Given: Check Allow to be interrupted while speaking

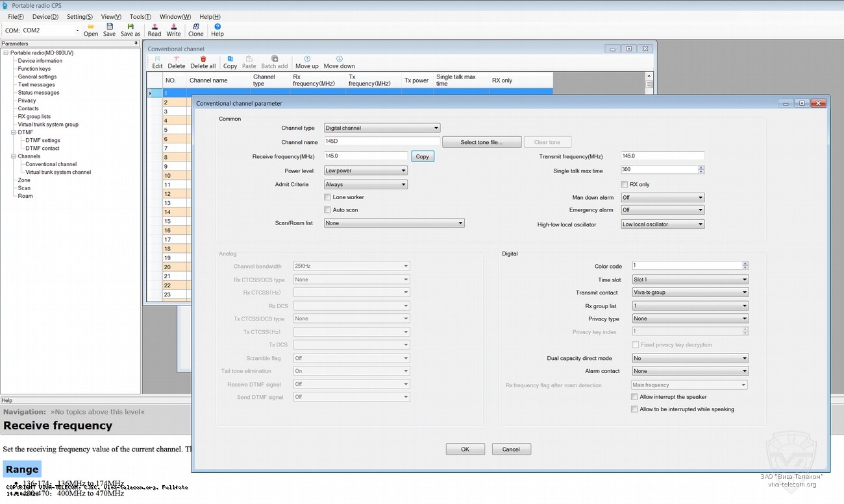Looking at the screenshot, I should point(634,409).
